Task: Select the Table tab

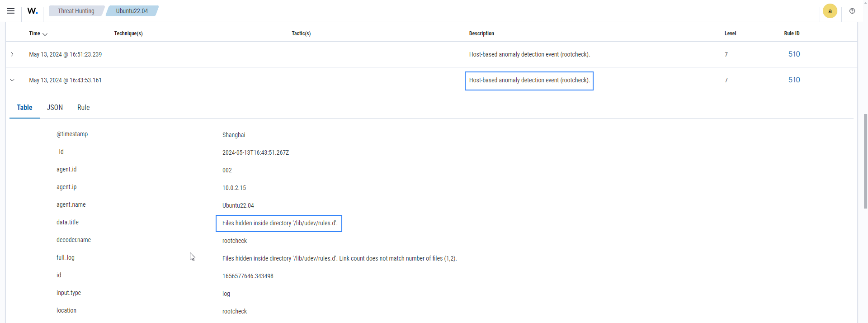Action: click(x=24, y=108)
